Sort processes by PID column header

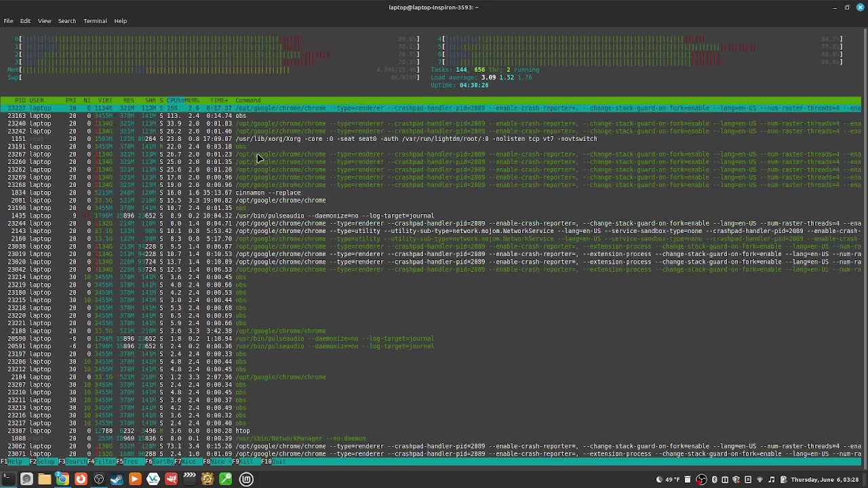(x=20, y=100)
